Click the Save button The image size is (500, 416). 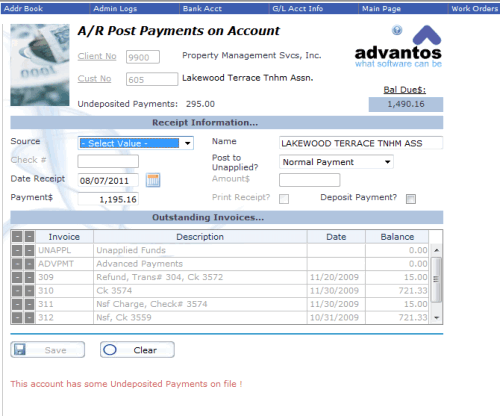click(48, 350)
